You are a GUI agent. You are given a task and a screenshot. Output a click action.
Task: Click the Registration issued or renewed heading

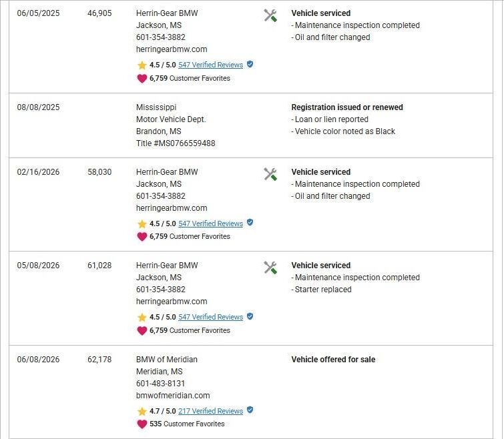(347, 107)
